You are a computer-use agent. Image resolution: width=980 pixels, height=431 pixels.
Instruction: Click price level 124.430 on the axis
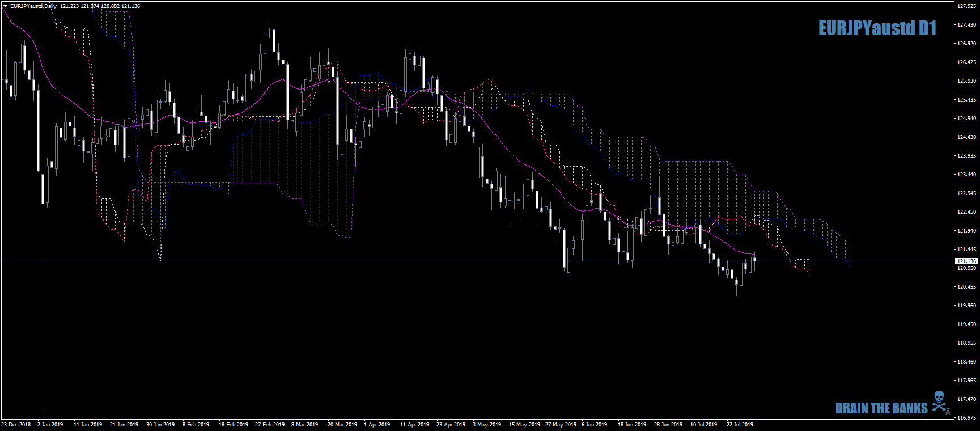966,137
